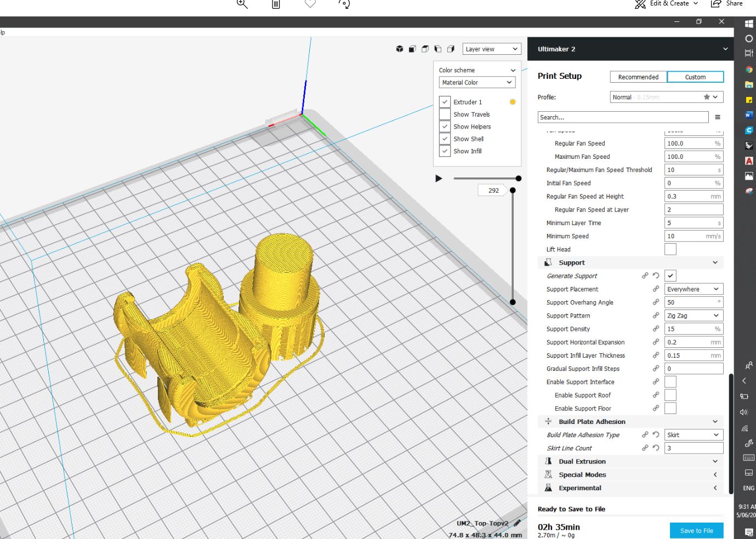Click the link icon next to Skirt Line Count
This screenshot has height=539, width=756.
pyautogui.click(x=645, y=448)
